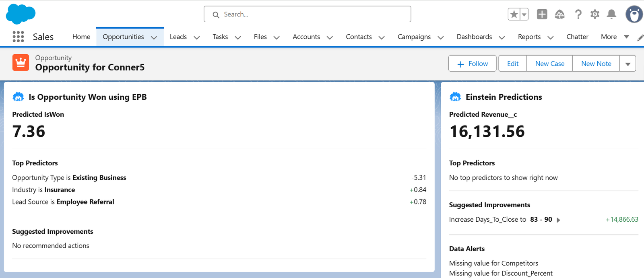Open the Global Actions plus icon
644x278 pixels.
coord(542,14)
